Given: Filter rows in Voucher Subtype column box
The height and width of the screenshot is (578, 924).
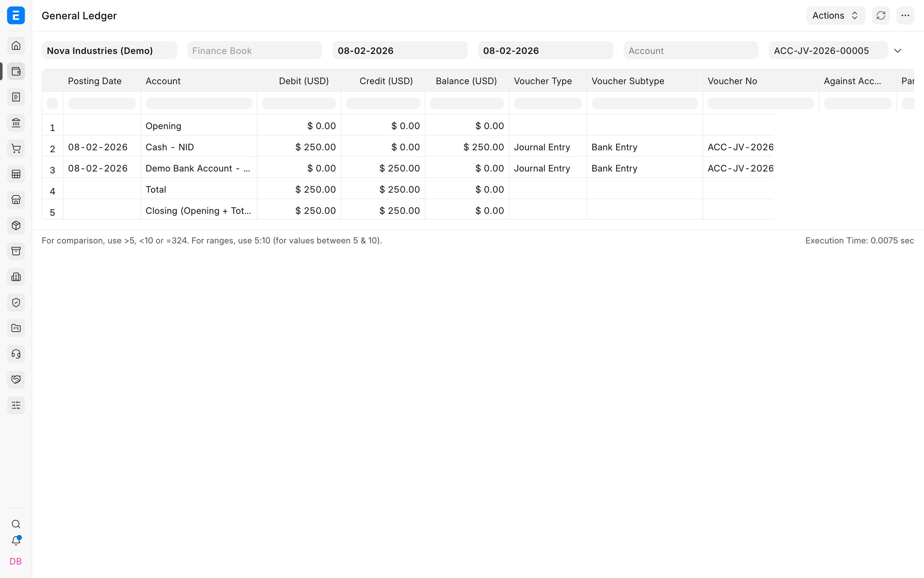Looking at the screenshot, I should 645,103.
